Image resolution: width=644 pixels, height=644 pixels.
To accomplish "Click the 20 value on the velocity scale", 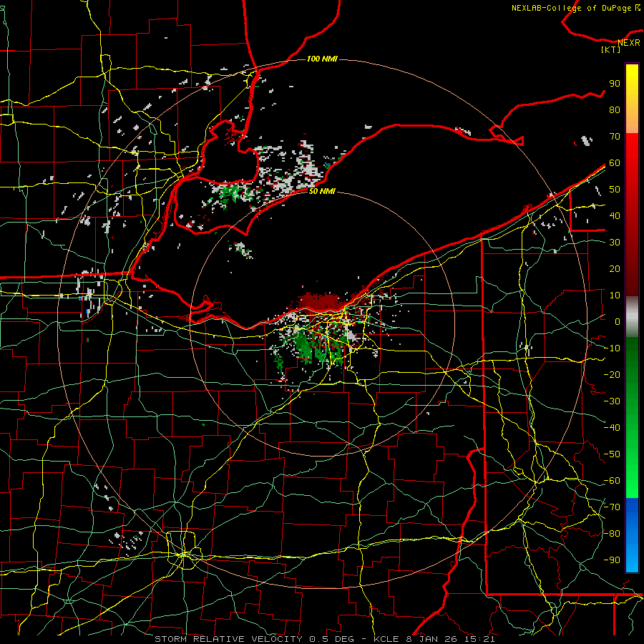I will click(x=615, y=268).
